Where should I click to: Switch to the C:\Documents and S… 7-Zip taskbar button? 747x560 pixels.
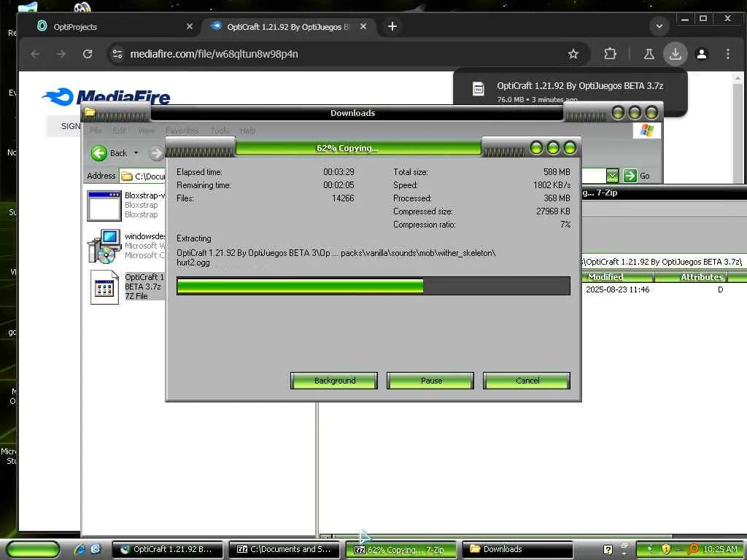pyautogui.click(x=285, y=549)
